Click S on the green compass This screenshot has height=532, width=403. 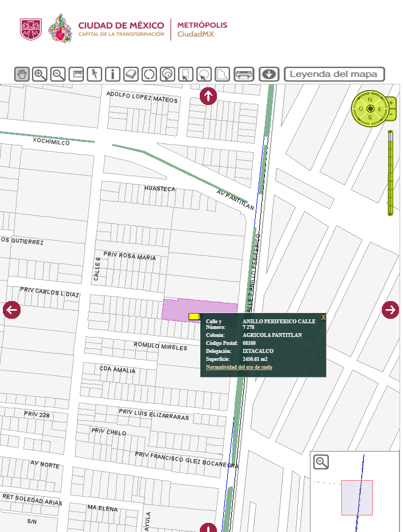(370, 117)
